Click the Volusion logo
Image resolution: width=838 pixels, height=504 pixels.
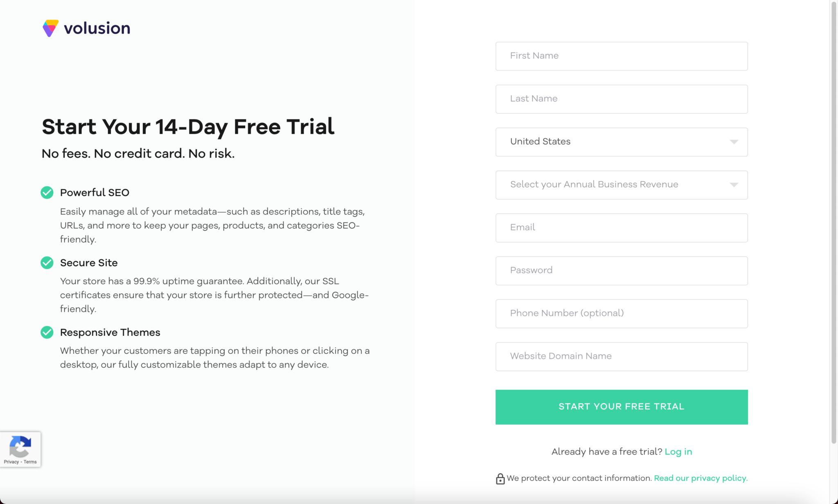pyautogui.click(x=86, y=28)
